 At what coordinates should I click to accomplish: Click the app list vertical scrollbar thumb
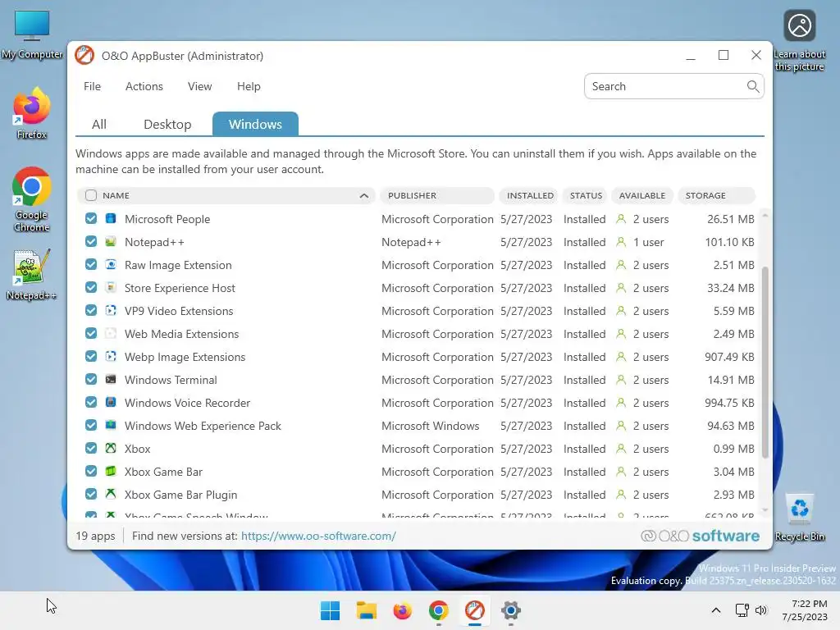[765, 362]
